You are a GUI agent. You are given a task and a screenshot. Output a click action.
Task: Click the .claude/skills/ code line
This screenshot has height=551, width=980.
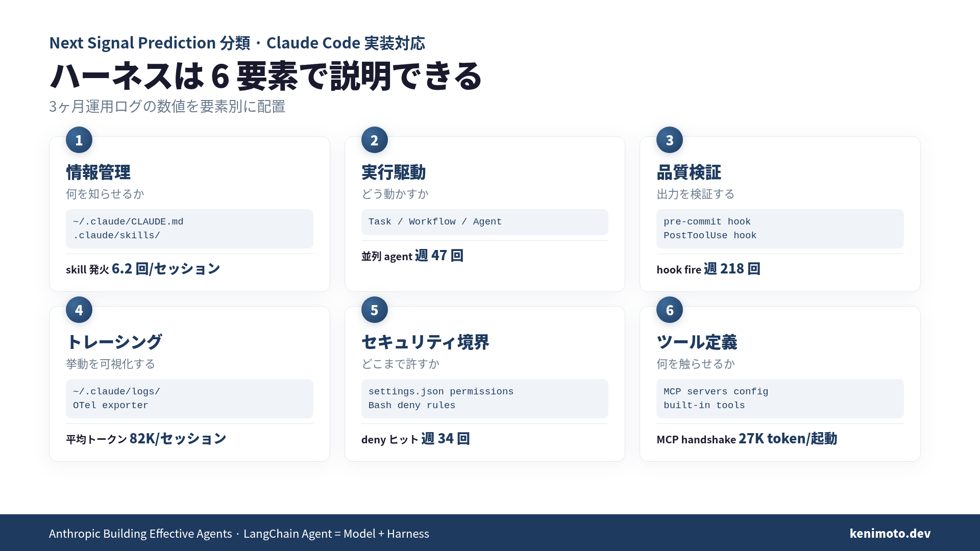tap(116, 235)
